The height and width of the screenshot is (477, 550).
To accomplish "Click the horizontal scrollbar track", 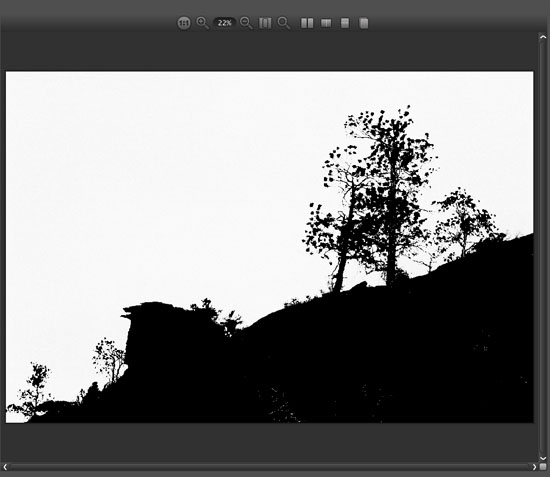I will (x=269, y=467).
